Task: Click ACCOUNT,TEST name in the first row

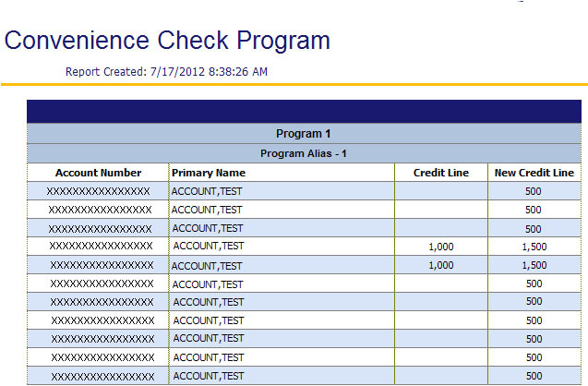Action: pos(207,191)
